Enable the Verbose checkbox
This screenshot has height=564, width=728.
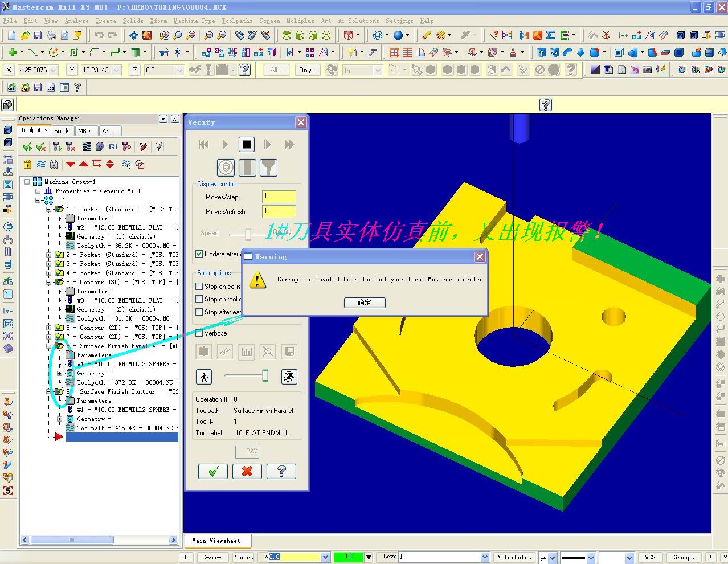pos(199,333)
